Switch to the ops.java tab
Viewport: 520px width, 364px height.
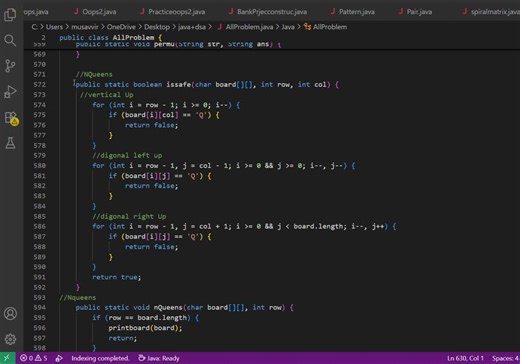(x=36, y=12)
